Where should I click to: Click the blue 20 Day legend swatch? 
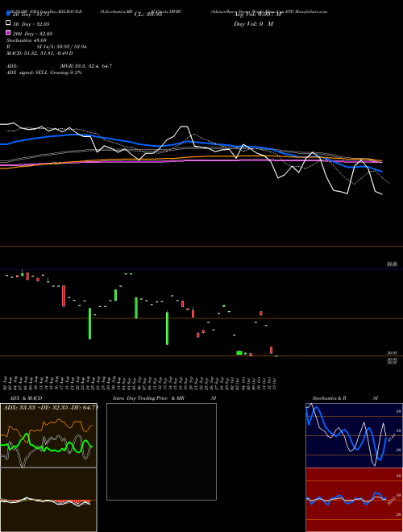8,14
